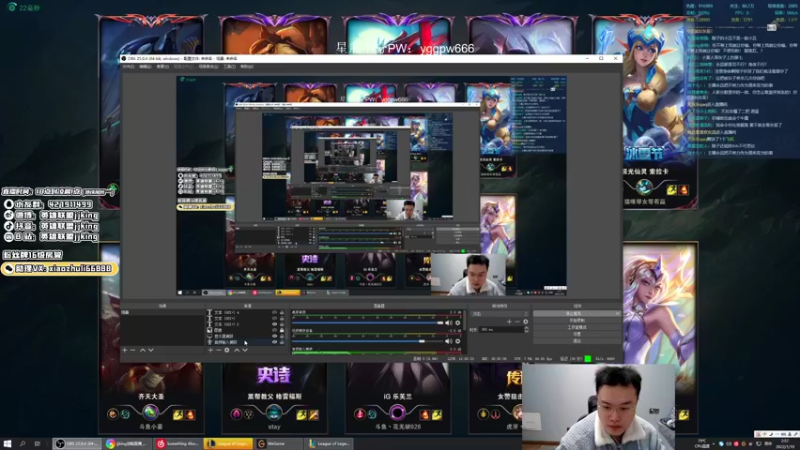Open source properties gear in sources panel
The height and width of the screenshot is (450, 800).
[227, 350]
